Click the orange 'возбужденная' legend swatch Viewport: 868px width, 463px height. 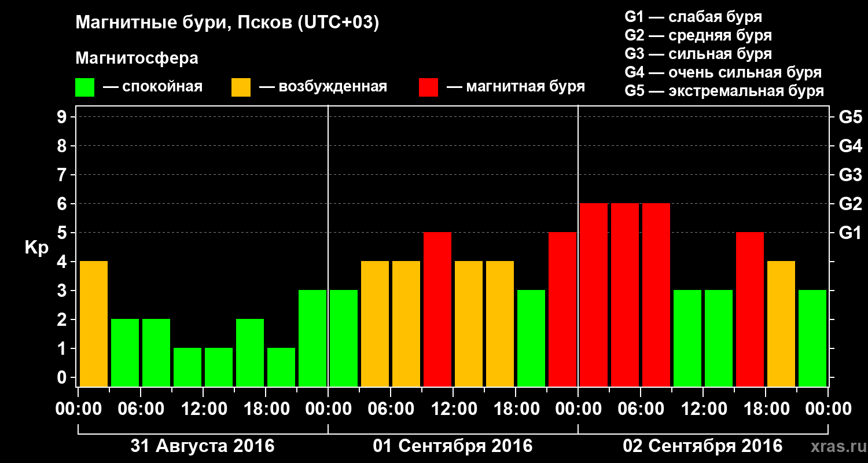241,87
